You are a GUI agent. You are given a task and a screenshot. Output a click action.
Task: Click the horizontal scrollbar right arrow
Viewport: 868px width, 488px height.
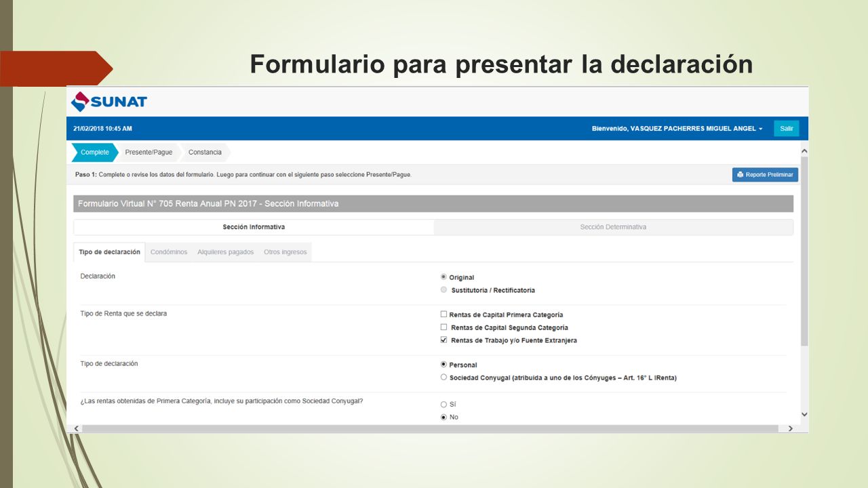pyautogui.click(x=790, y=428)
